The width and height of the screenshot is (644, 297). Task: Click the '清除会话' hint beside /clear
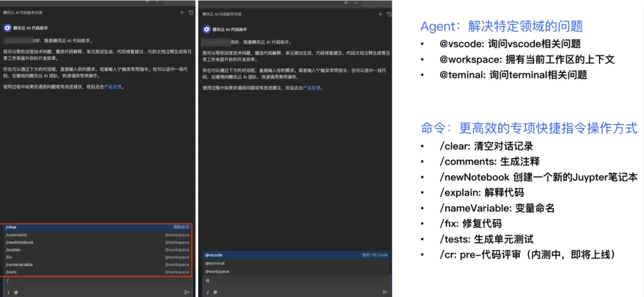pyautogui.click(x=181, y=227)
